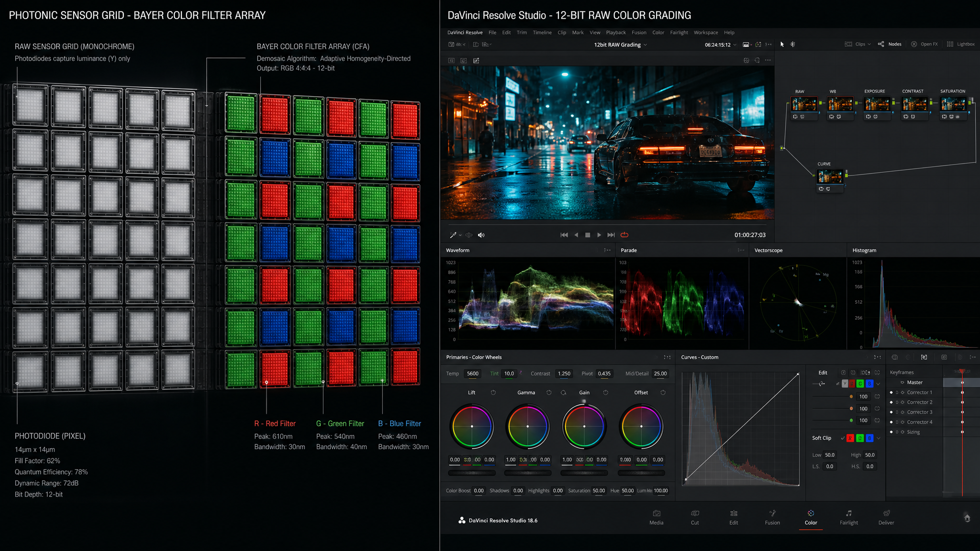
Task: Open the Workspace menu
Action: click(706, 33)
